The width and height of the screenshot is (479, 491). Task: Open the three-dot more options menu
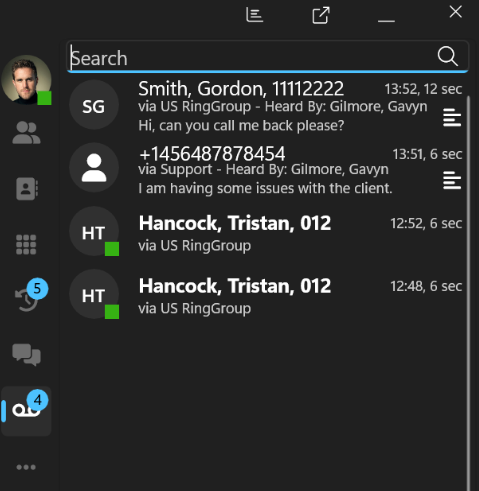[x=26, y=467]
